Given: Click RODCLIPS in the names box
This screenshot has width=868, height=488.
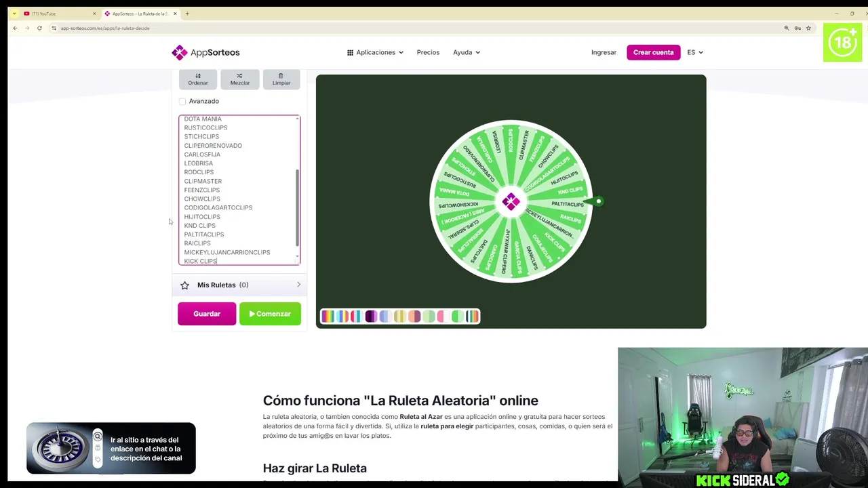Looking at the screenshot, I should coord(199,172).
